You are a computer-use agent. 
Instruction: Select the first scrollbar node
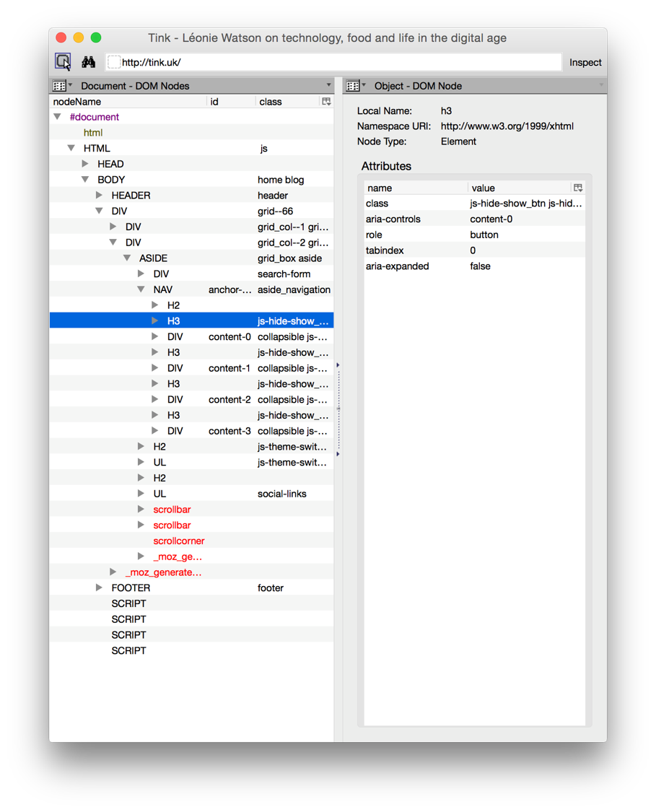pyautogui.click(x=172, y=510)
